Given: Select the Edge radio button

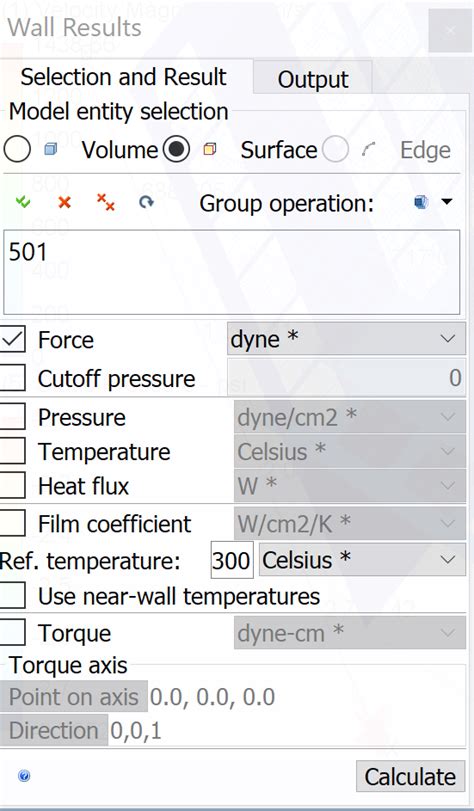Looking at the screenshot, I should pos(335,150).
